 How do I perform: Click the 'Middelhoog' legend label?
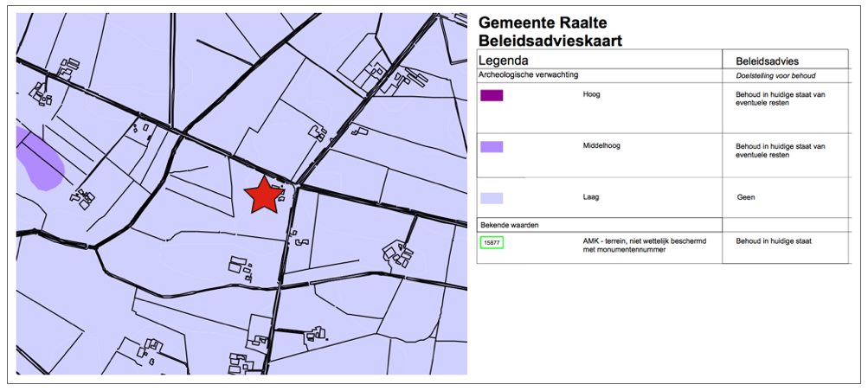[x=601, y=146]
